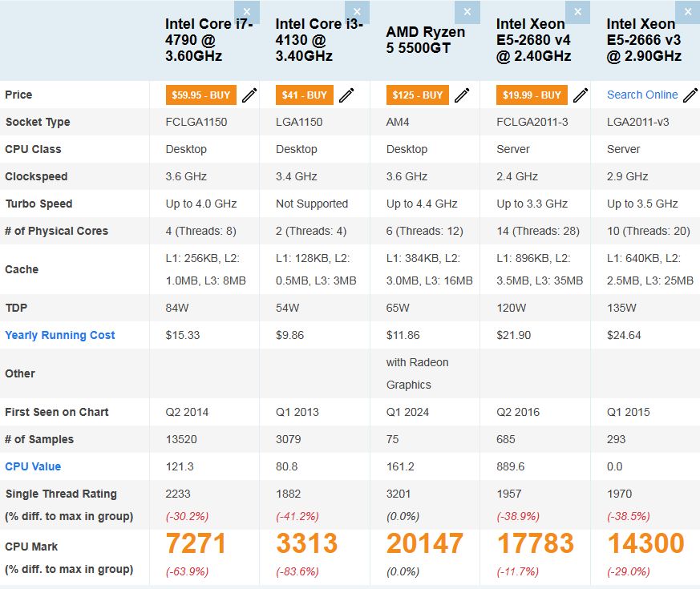
Task: Click CPU Mark difference (-83.6%)
Action: click(x=297, y=571)
